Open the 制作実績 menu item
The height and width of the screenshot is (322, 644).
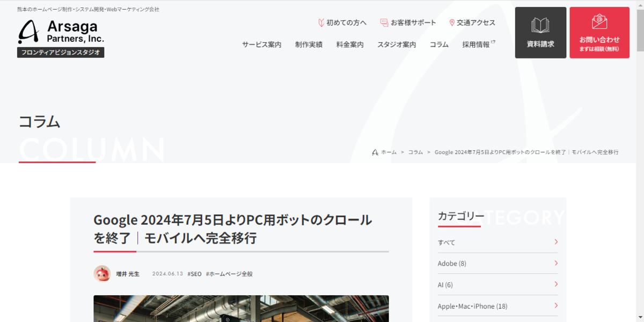309,45
